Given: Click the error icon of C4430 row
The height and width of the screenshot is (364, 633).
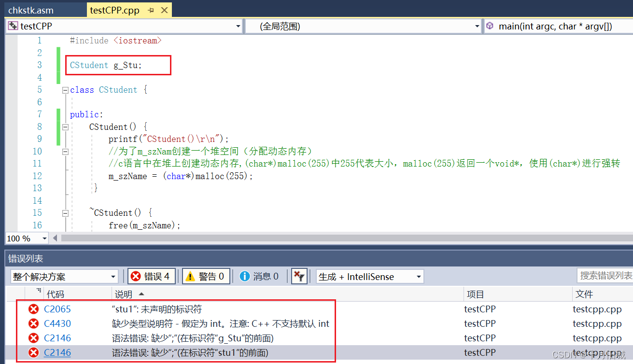Looking at the screenshot, I should click(33, 324).
